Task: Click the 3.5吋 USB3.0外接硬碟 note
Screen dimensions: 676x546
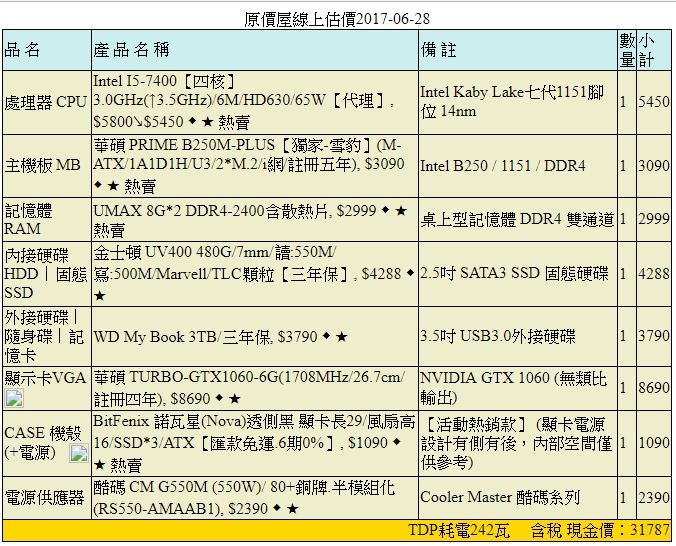Action: point(498,336)
